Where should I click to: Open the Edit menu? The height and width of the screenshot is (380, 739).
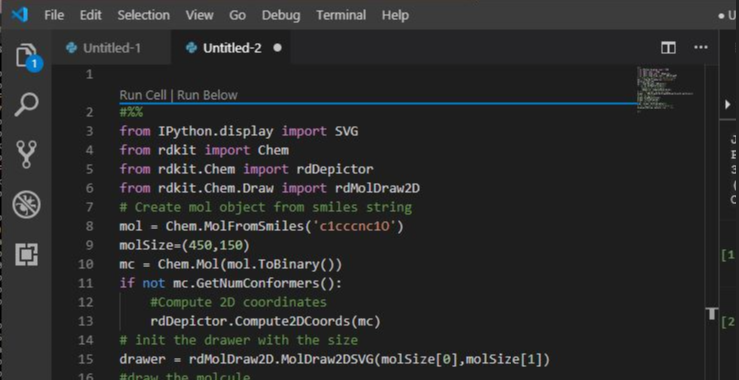point(90,15)
